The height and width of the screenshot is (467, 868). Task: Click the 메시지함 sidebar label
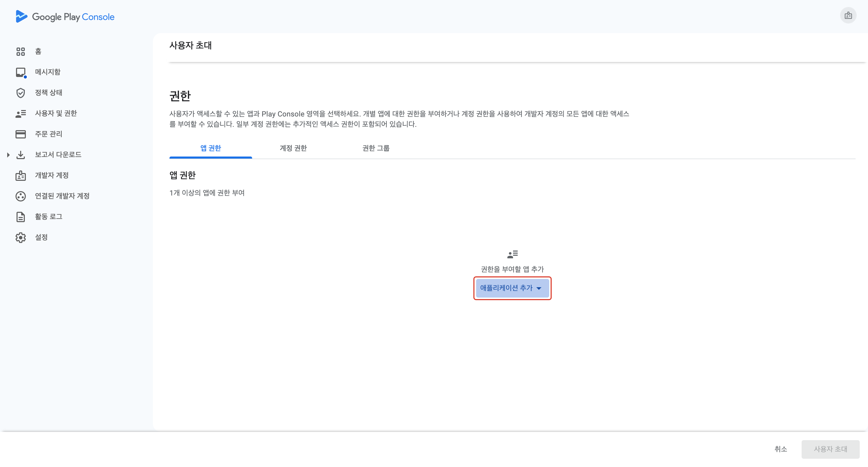click(x=48, y=72)
